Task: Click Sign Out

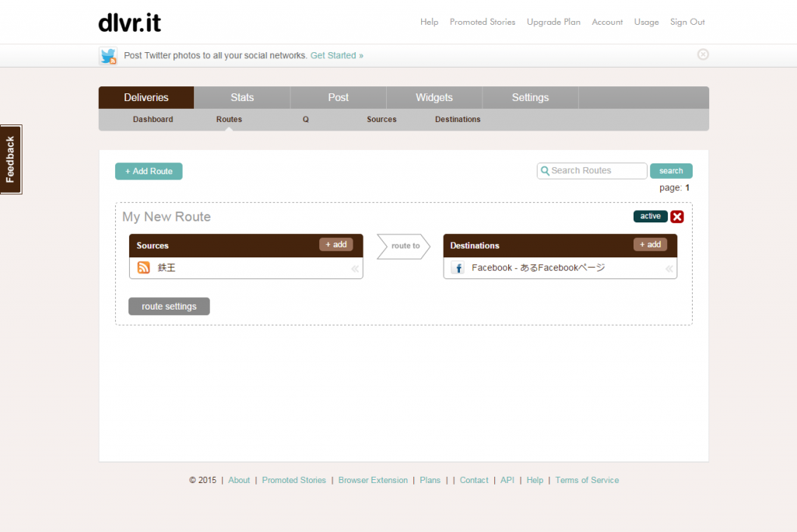Action: 687,22
